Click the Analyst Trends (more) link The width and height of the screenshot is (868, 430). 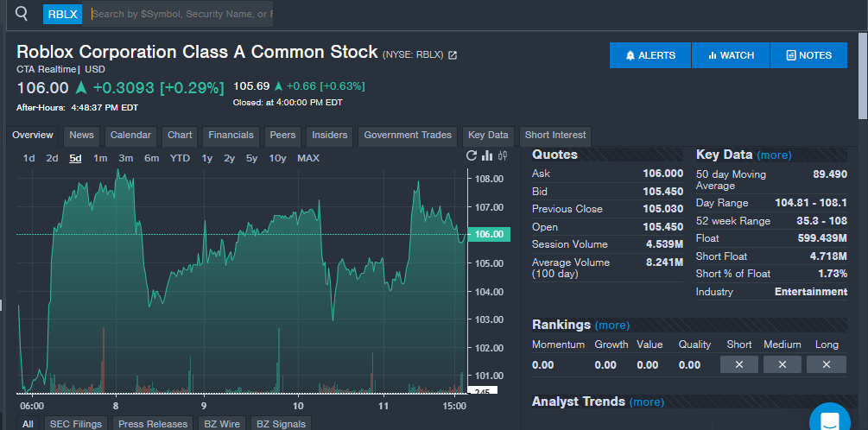(647, 402)
